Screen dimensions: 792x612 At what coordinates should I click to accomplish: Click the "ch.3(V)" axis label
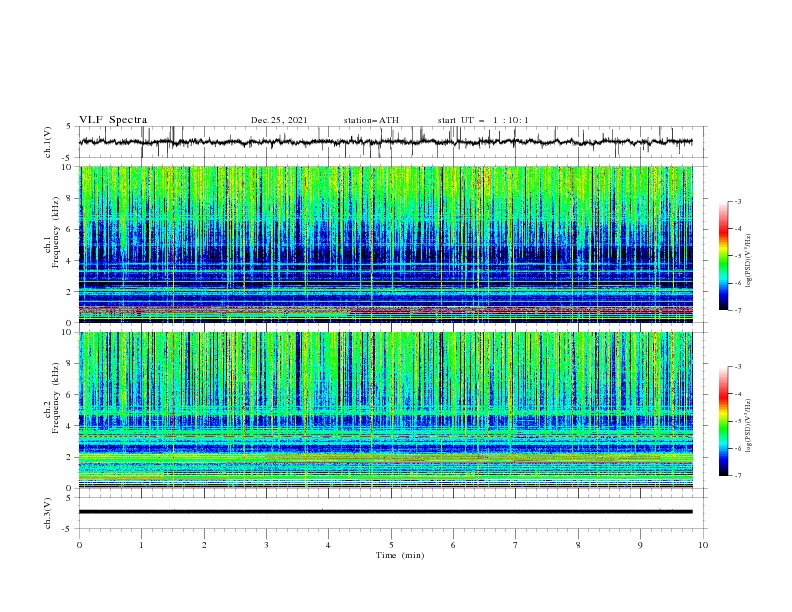(x=48, y=513)
